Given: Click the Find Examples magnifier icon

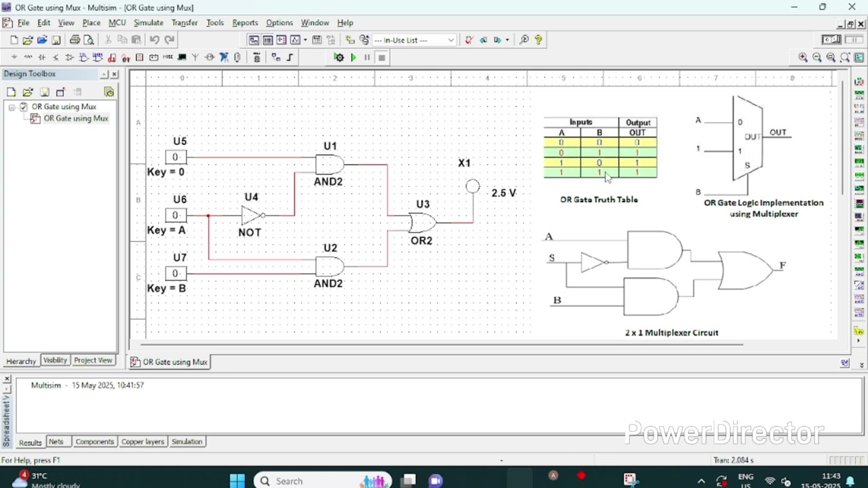Looking at the screenshot, I should click(524, 40).
